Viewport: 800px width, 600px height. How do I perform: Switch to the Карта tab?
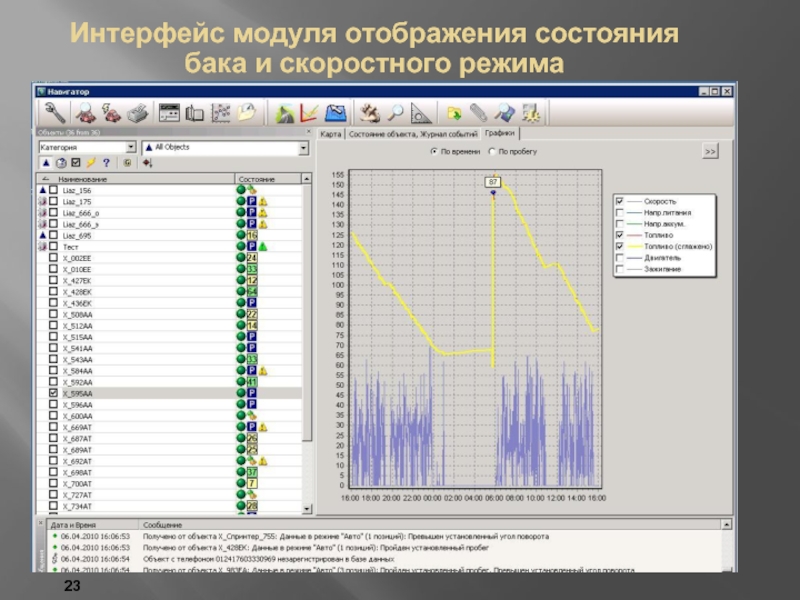click(331, 133)
